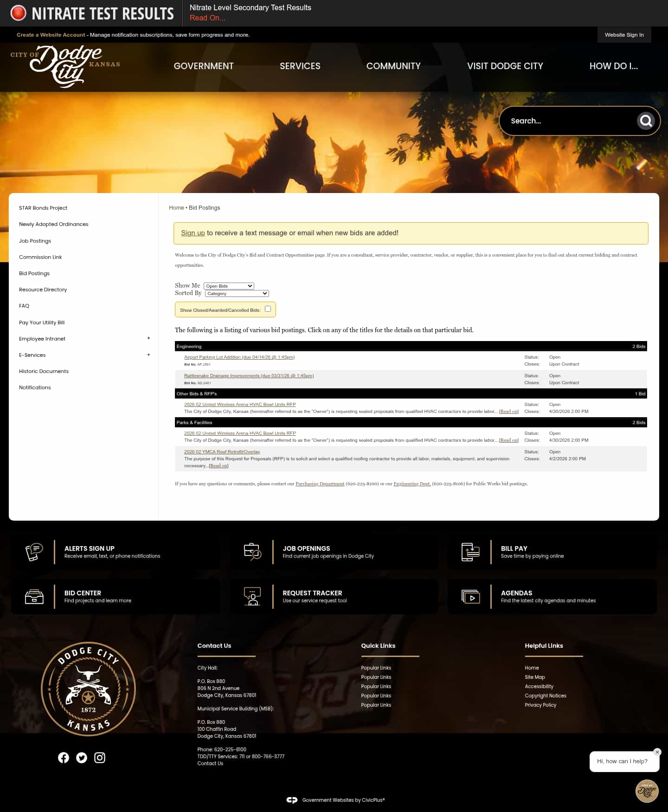
Task: Click the Home breadcrumb link
Action: (176, 208)
